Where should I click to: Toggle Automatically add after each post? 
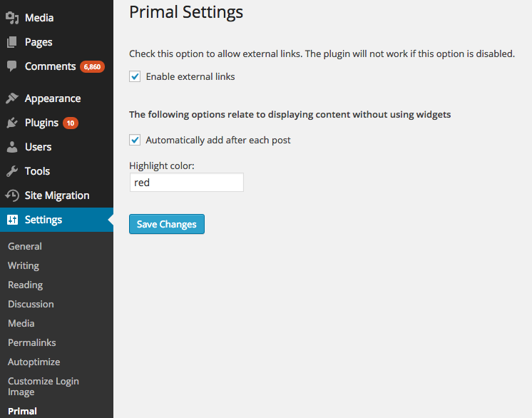point(135,140)
